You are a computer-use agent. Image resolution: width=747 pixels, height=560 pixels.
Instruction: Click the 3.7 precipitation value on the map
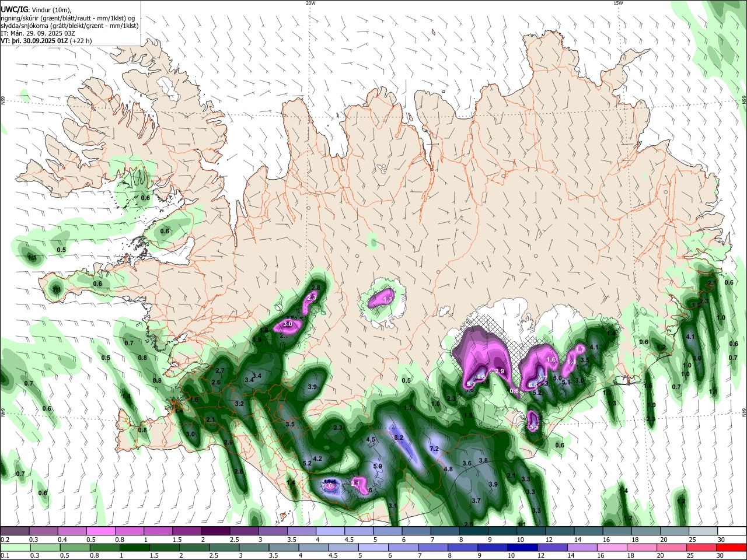(476, 501)
